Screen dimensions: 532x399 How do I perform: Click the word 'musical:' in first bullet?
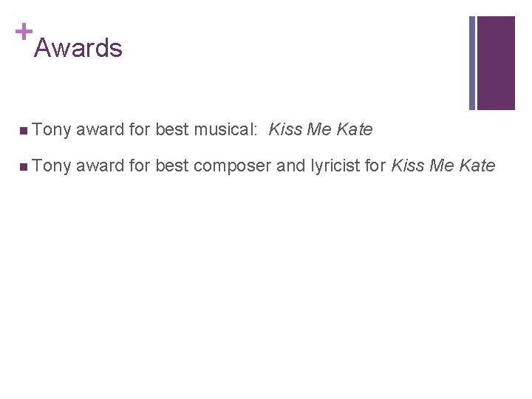225,129
